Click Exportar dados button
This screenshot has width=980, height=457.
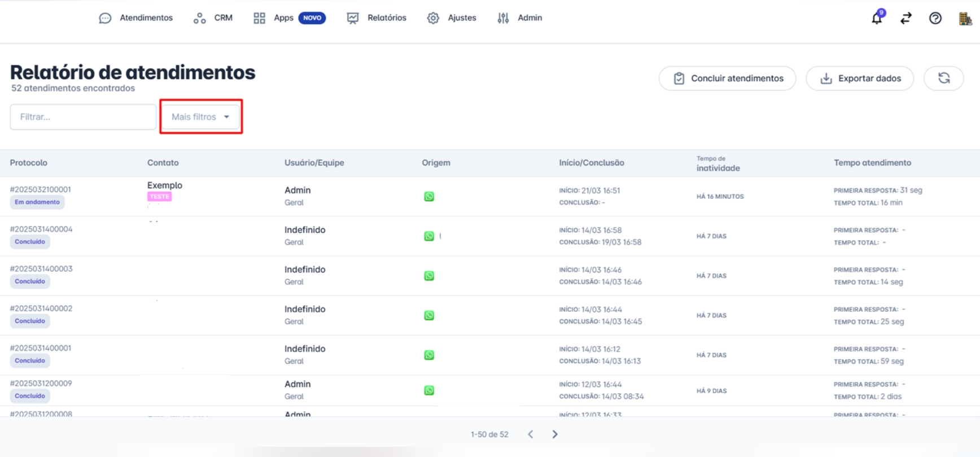[860, 79]
